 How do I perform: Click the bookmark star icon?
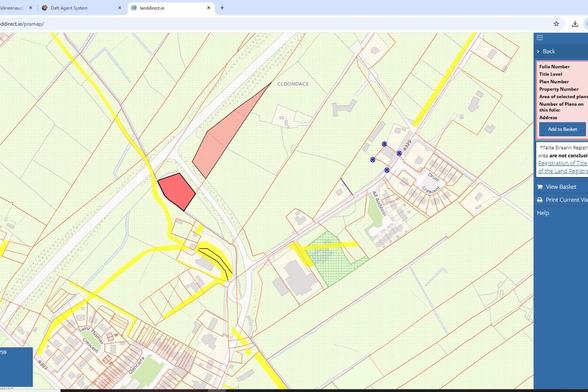coord(556,24)
